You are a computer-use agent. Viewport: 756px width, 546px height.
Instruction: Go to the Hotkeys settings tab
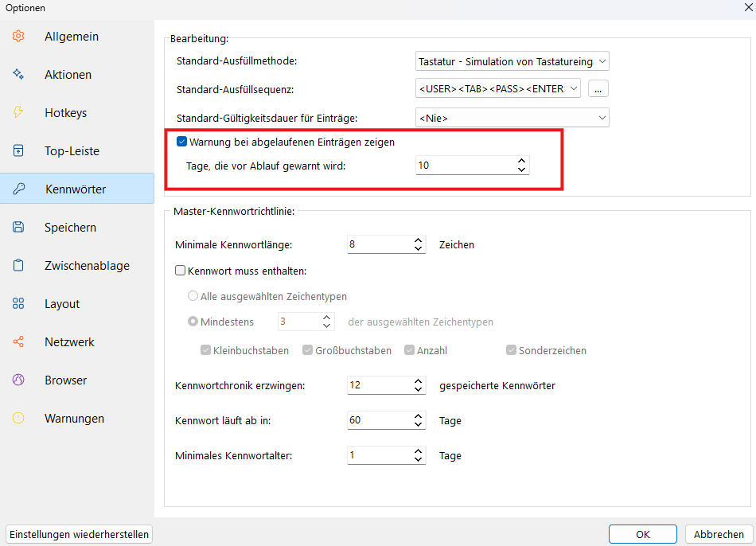pos(77,112)
